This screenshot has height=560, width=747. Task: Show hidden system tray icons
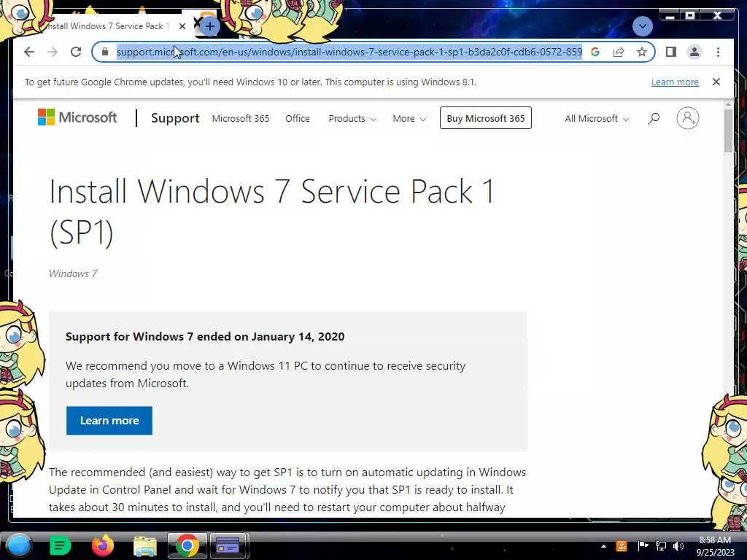pyautogui.click(x=603, y=546)
